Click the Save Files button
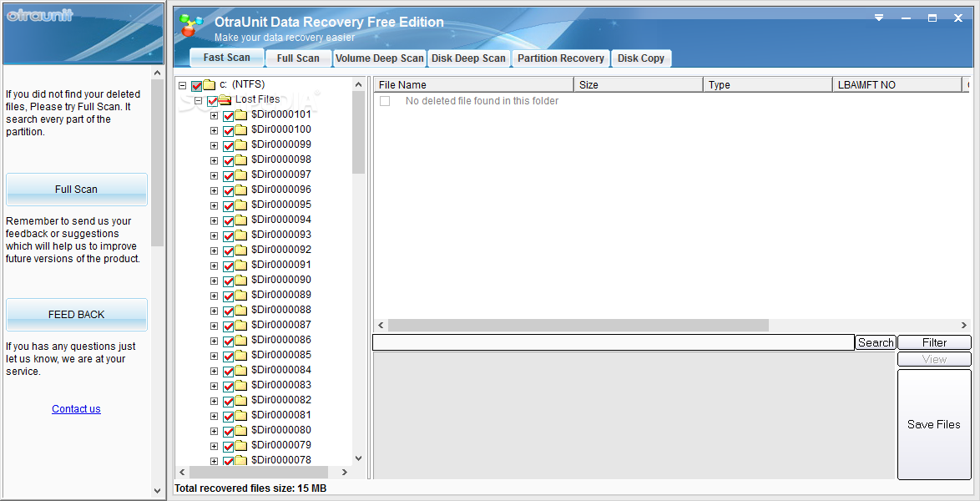The width and height of the screenshot is (980, 501). coord(934,424)
